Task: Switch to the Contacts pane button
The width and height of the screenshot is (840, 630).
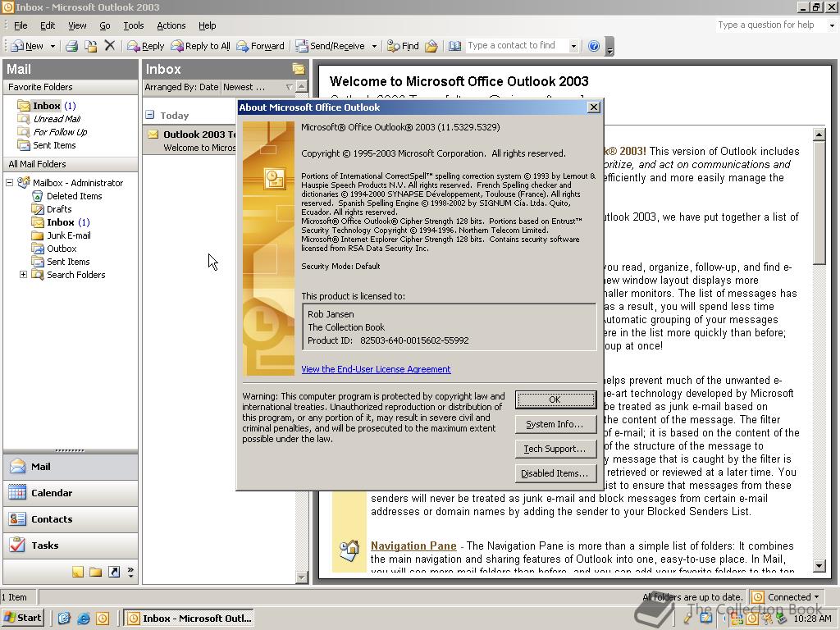Action: pos(71,519)
